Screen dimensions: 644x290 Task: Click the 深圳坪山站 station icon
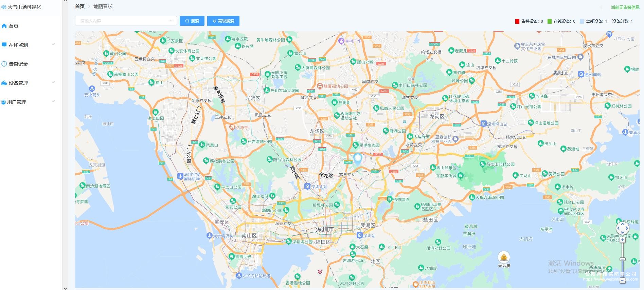(x=484, y=123)
